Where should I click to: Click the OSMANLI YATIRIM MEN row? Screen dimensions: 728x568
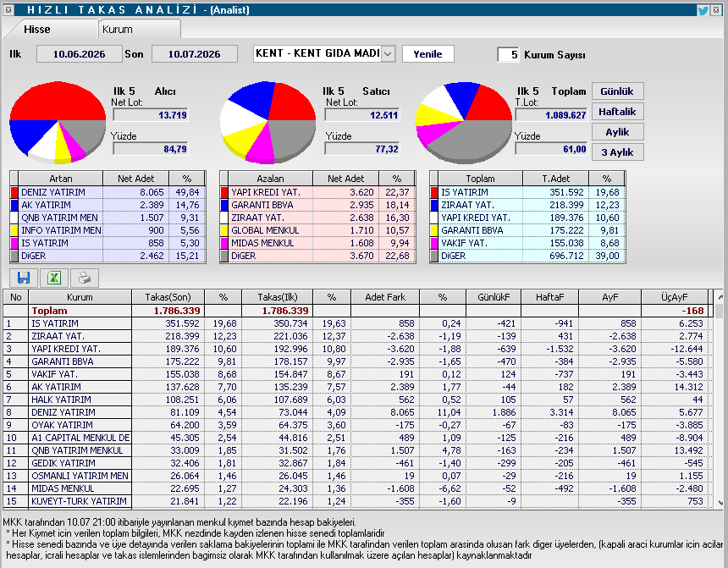356,476
